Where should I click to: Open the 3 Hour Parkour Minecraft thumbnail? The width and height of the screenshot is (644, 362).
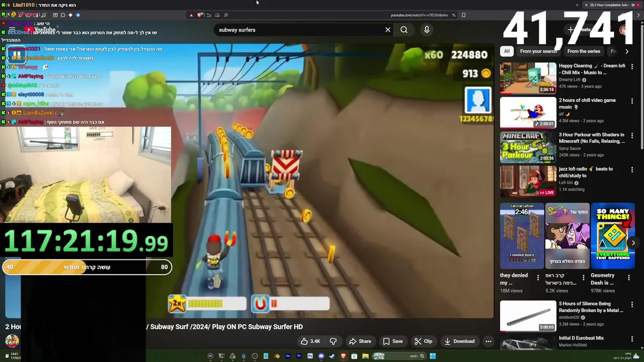coord(528,147)
